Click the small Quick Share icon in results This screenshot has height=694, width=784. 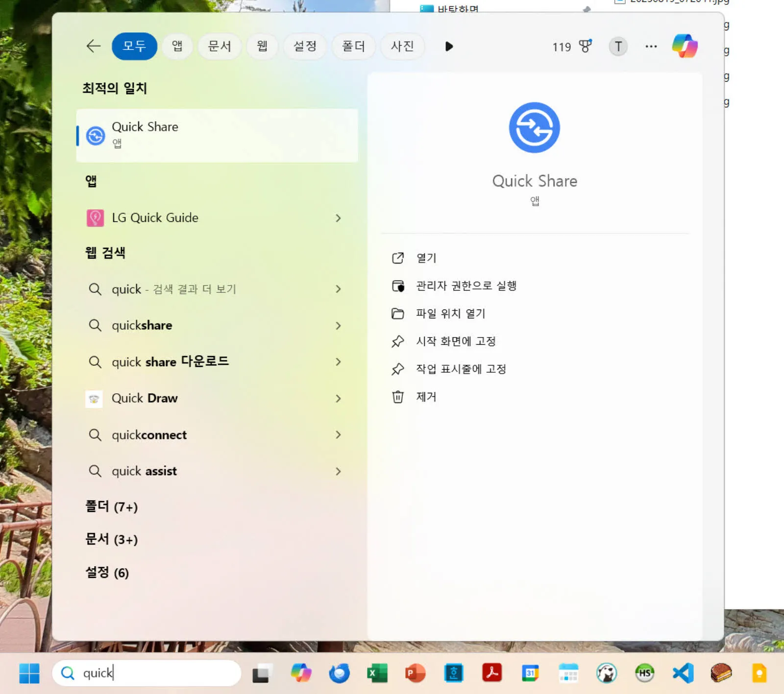(x=96, y=136)
